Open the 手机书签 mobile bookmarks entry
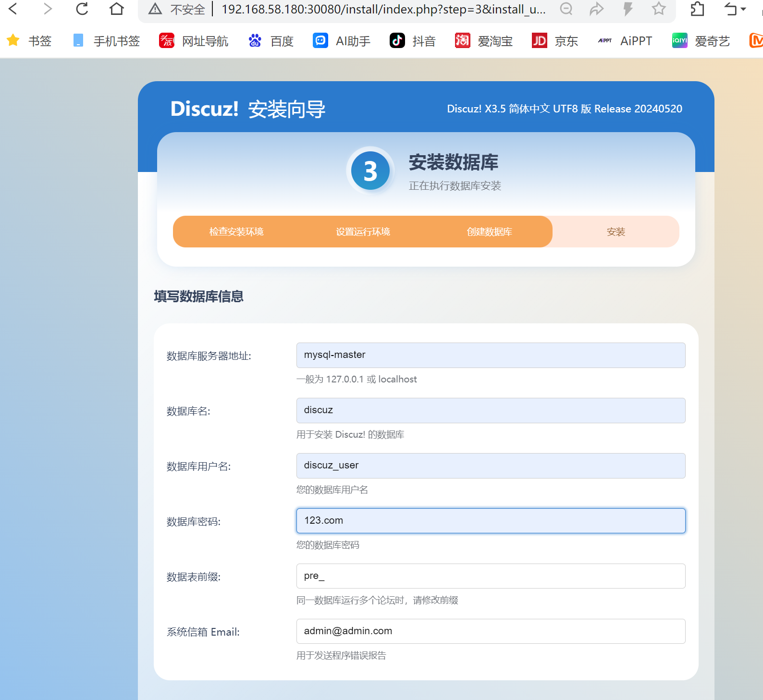Viewport: 763px width, 700px height. click(106, 41)
